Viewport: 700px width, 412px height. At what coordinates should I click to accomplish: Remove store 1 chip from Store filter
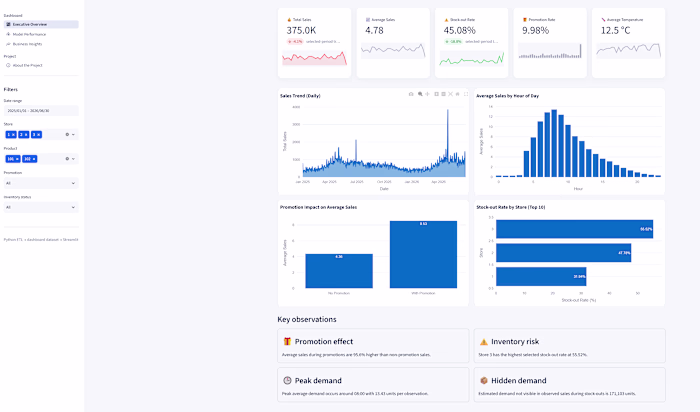[x=13, y=134]
